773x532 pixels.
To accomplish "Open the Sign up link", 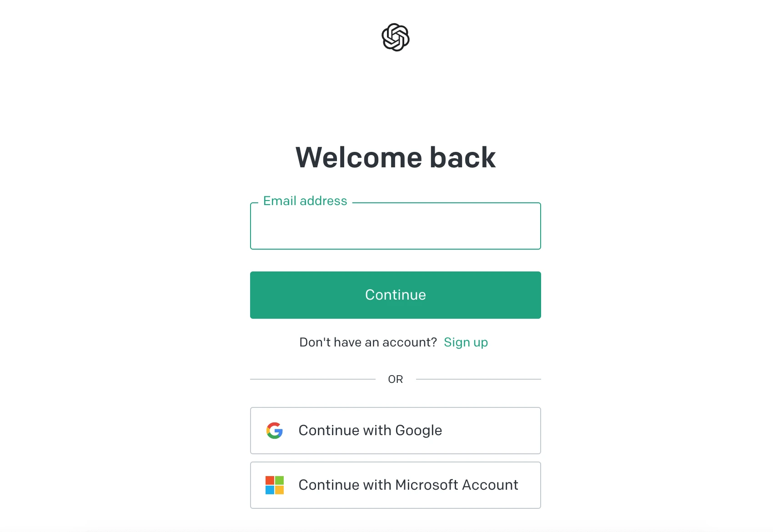I will [x=466, y=342].
